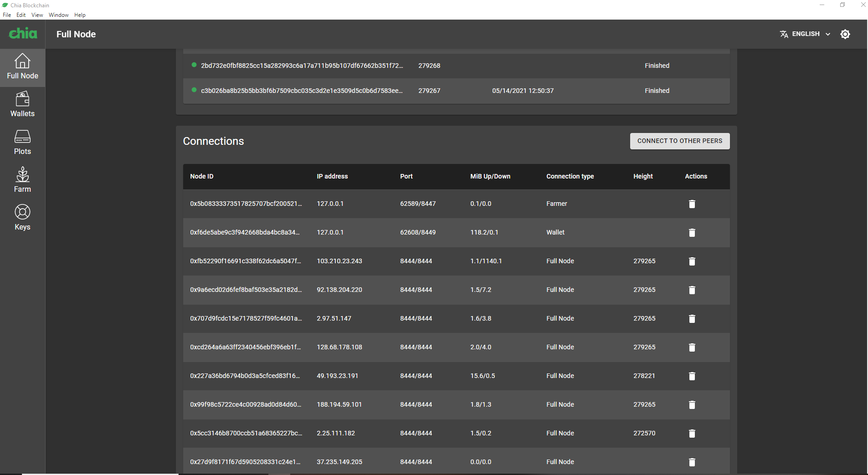Toggle dark mode brightness icon
This screenshot has height=475, width=868.
[845, 34]
